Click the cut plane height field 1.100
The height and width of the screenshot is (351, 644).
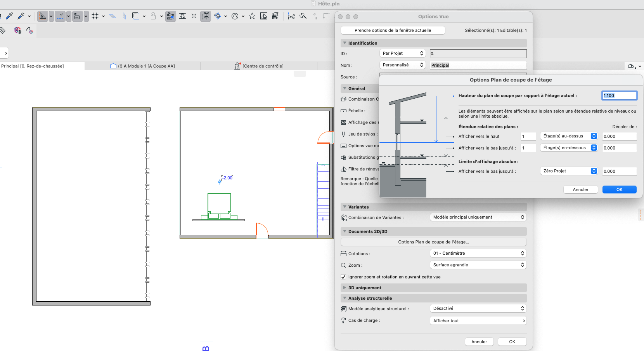tap(619, 96)
